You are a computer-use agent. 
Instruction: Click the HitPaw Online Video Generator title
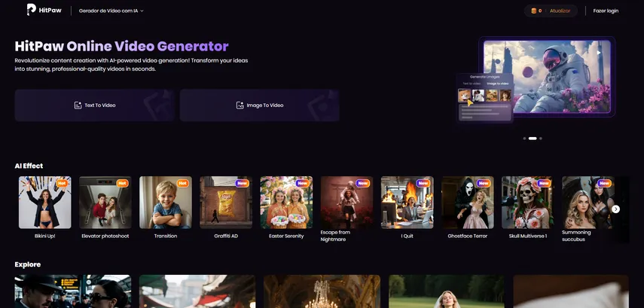(121, 46)
